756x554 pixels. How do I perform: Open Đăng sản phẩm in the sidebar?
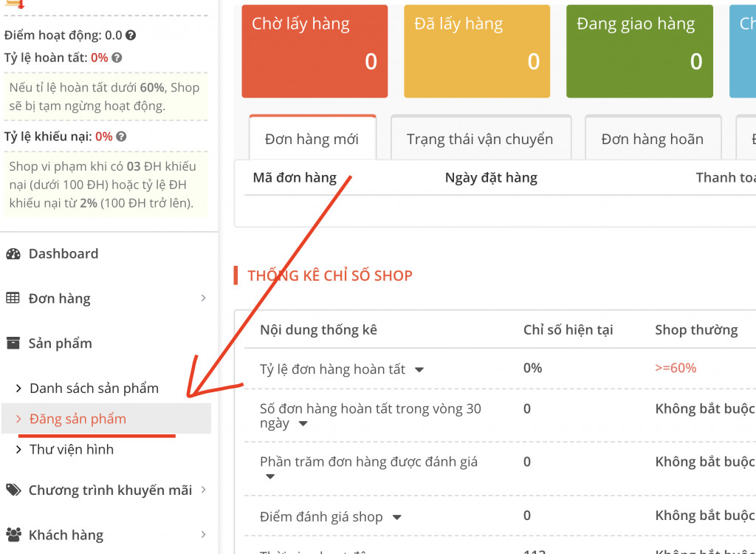coord(78,419)
